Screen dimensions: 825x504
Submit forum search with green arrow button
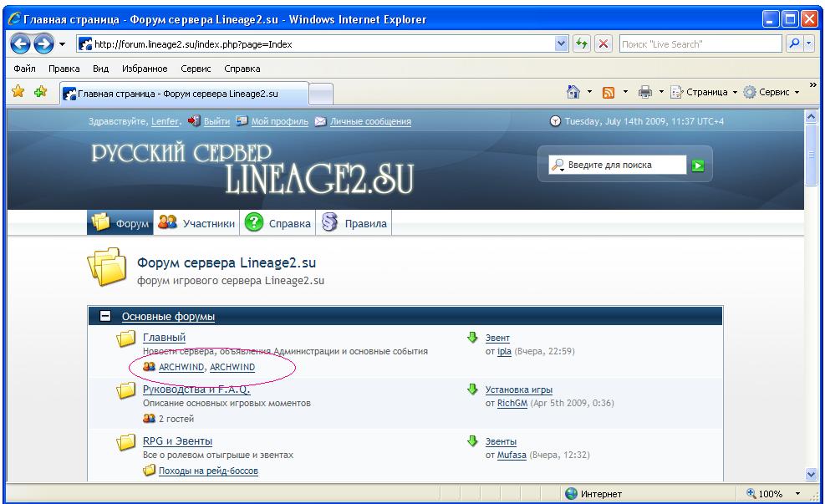pyautogui.click(x=698, y=165)
